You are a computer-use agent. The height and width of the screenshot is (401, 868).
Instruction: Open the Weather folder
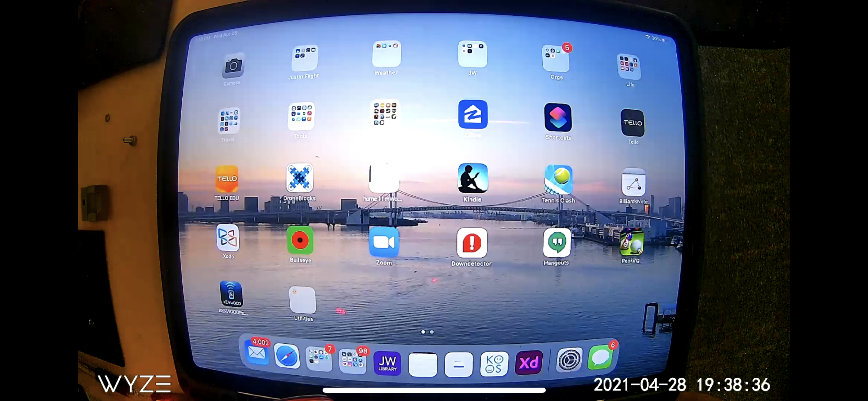click(386, 53)
